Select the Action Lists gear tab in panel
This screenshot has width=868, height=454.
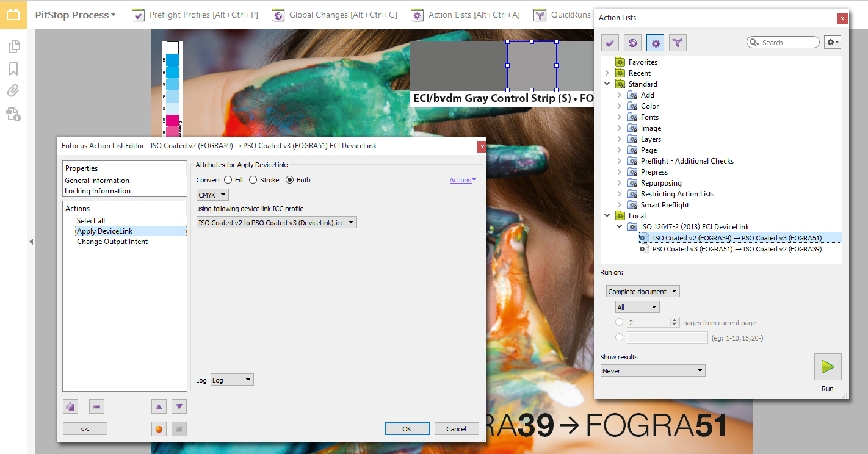point(656,43)
